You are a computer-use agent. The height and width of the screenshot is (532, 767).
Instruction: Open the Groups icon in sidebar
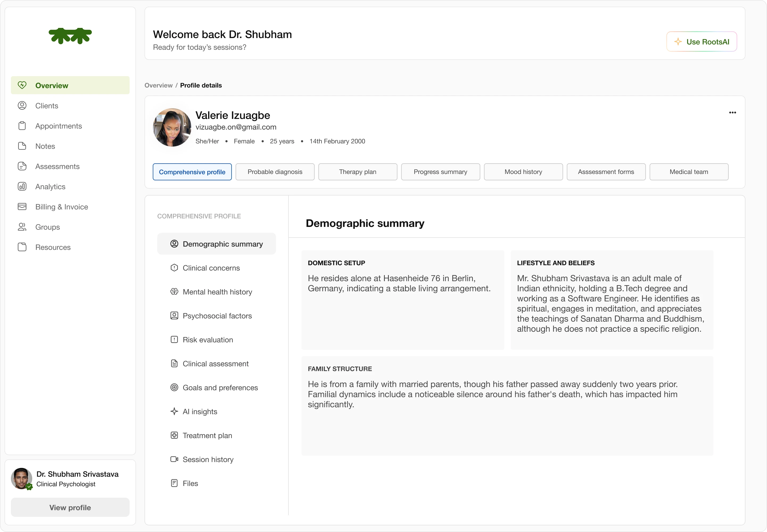coord(22,227)
